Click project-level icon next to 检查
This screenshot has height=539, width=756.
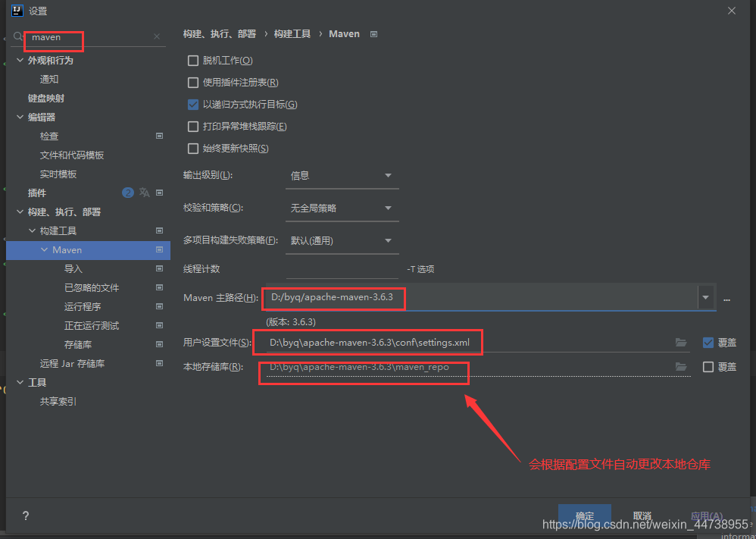[x=160, y=136]
